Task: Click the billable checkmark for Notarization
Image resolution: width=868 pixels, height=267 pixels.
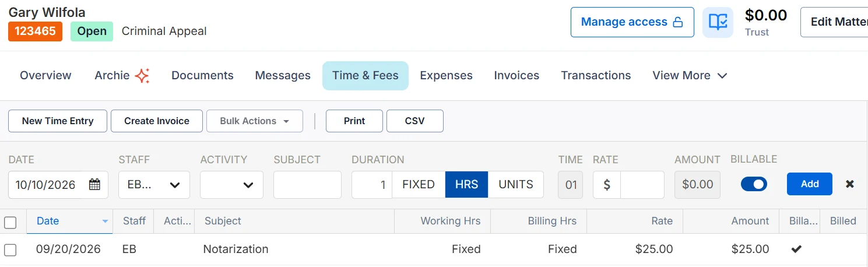Action: click(x=796, y=249)
